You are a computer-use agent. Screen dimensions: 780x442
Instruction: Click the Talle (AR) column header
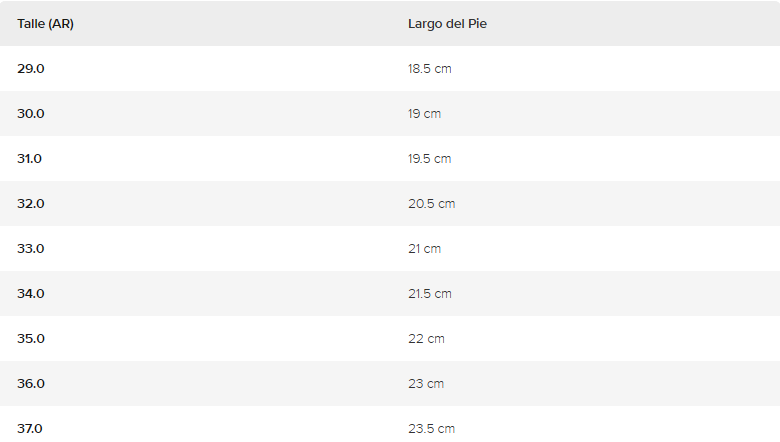(x=45, y=23)
